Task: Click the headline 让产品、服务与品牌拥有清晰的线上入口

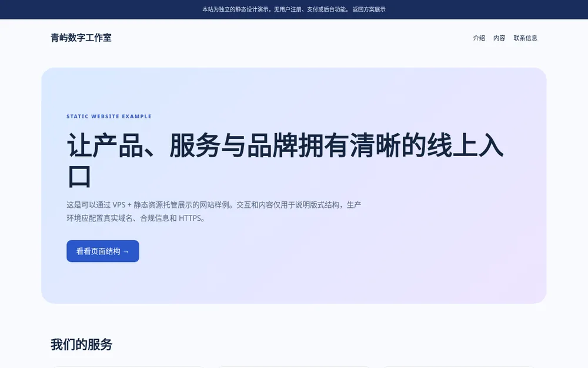Action: (285, 160)
